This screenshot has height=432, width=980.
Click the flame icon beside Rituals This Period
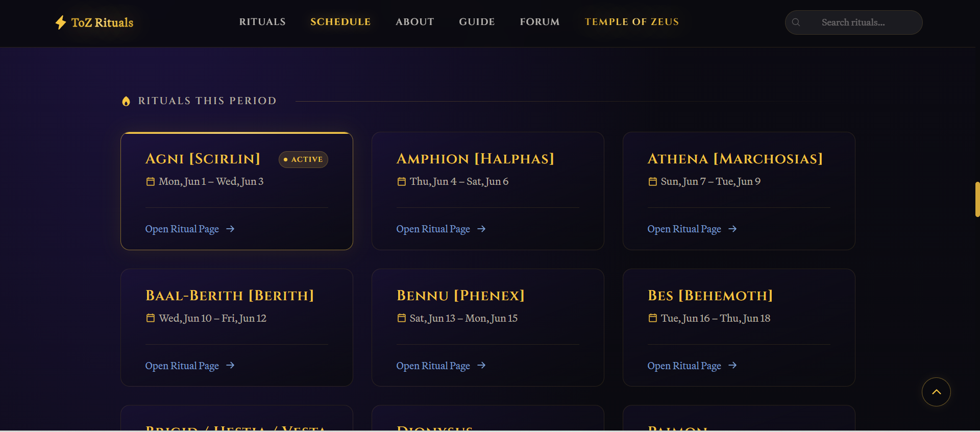(x=126, y=101)
